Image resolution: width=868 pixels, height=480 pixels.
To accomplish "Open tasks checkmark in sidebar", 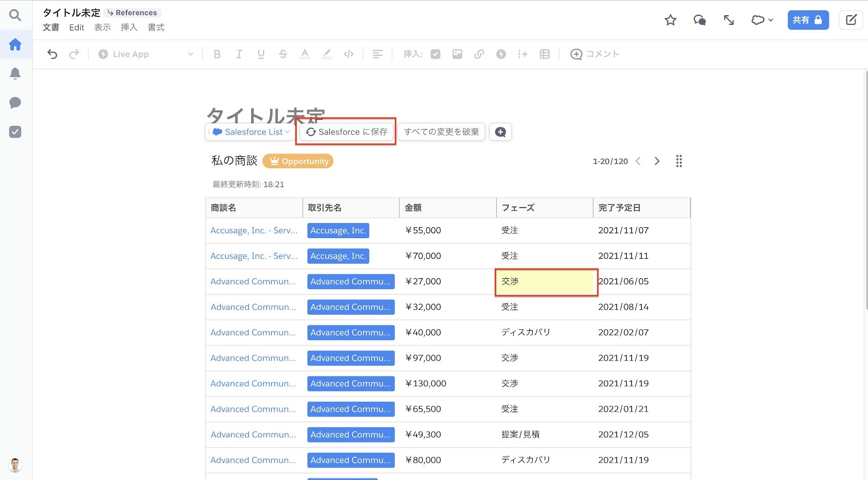I will point(15,132).
